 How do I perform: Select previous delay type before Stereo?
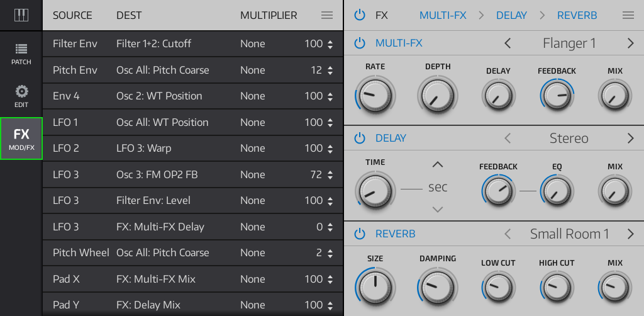(x=508, y=138)
